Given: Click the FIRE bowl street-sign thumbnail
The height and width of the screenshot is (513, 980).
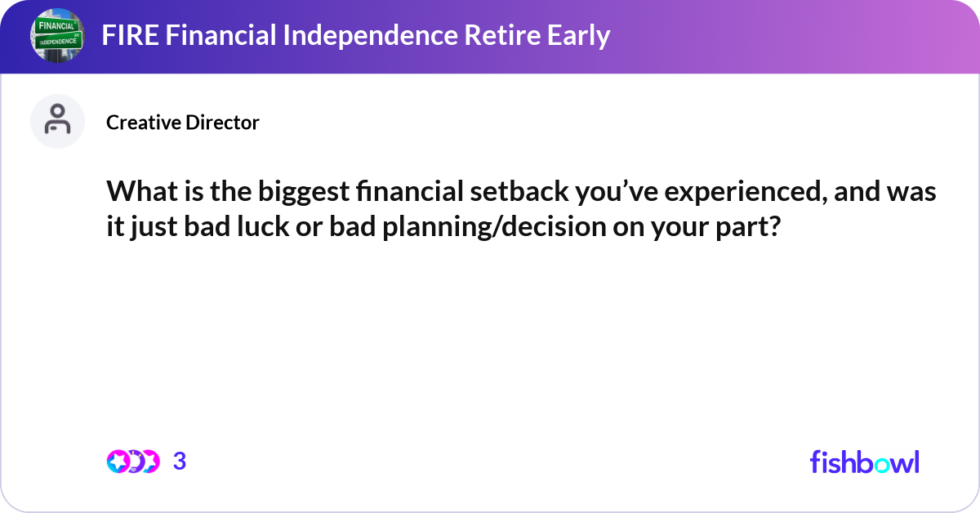Looking at the screenshot, I should click(57, 36).
